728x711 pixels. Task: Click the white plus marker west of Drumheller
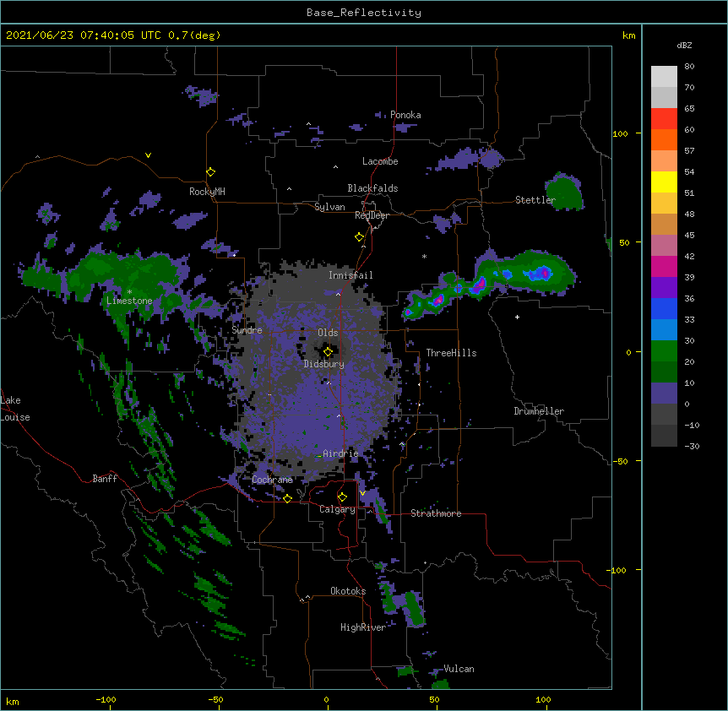coord(517,317)
